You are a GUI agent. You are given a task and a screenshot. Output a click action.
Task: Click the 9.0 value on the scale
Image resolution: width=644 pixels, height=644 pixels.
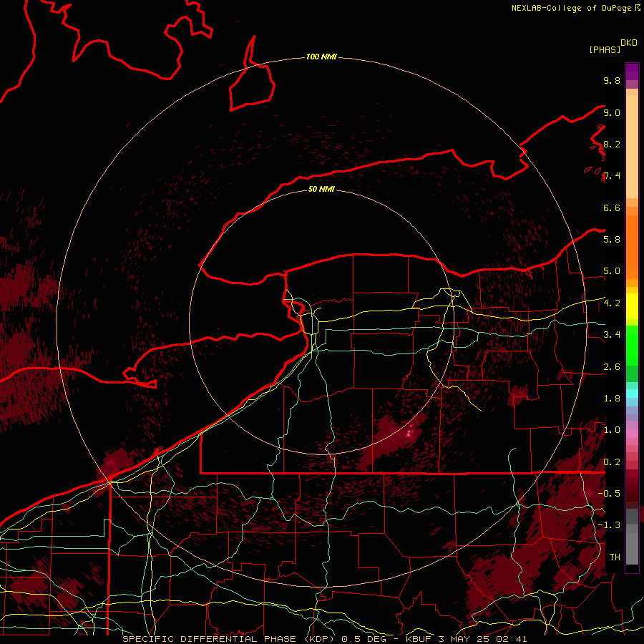tap(612, 113)
